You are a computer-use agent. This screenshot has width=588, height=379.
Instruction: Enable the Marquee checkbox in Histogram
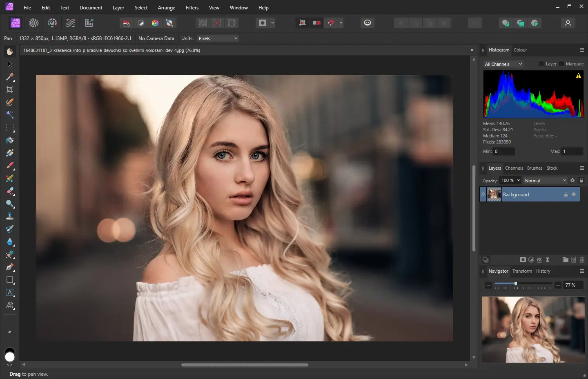tap(561, 64)
